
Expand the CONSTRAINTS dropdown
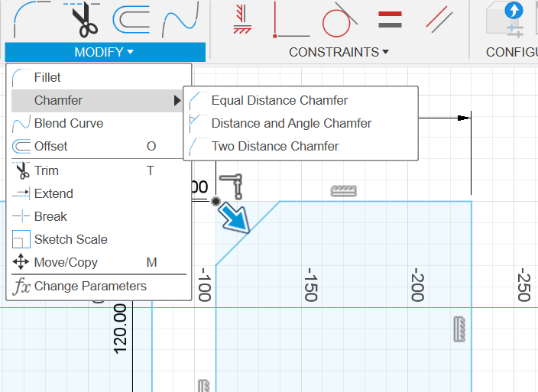[x=339, y=52]
